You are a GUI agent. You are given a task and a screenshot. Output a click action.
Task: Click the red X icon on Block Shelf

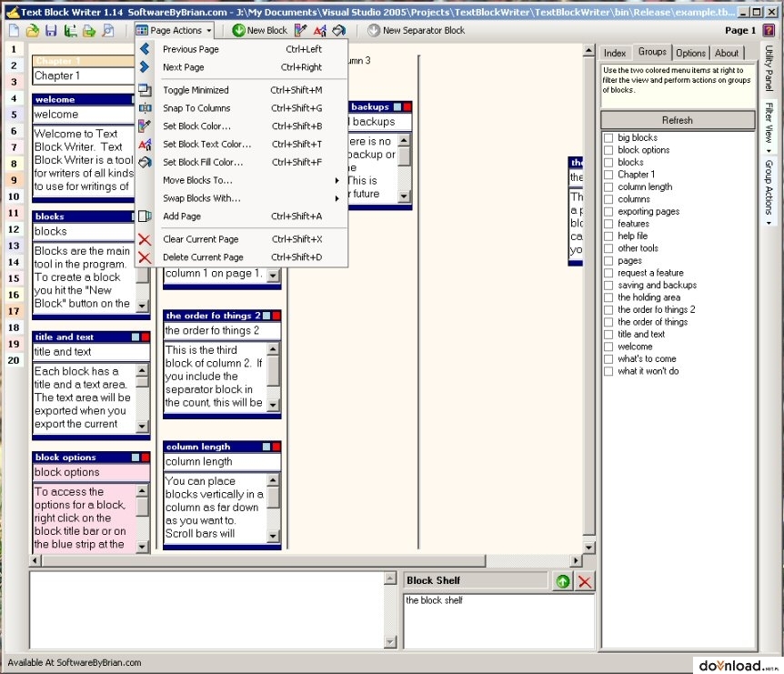585,581
